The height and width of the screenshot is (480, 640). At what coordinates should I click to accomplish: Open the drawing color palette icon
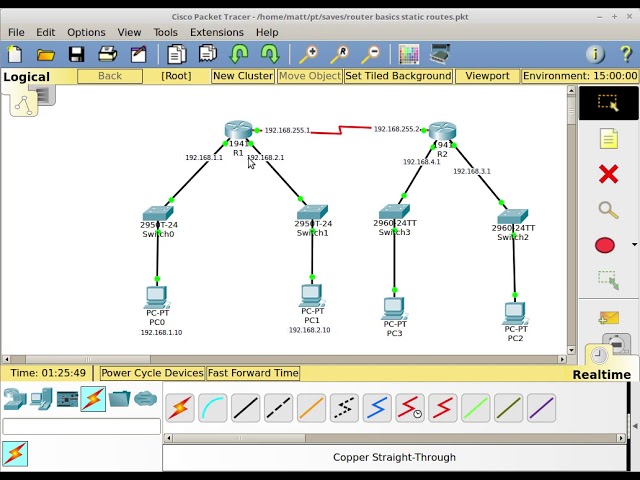[409, 54]
